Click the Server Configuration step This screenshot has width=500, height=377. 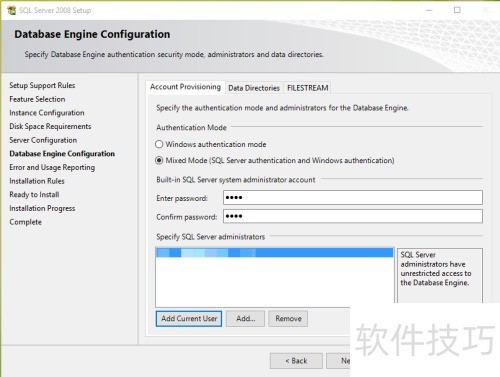tap(43, 140)
